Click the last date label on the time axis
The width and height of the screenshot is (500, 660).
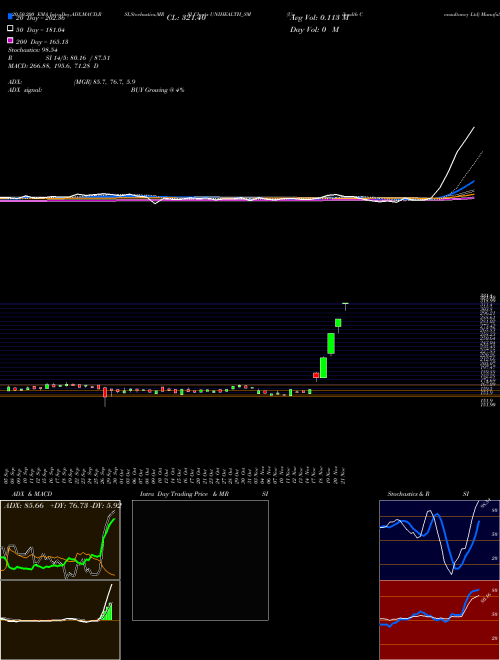(x=344, y=475)
